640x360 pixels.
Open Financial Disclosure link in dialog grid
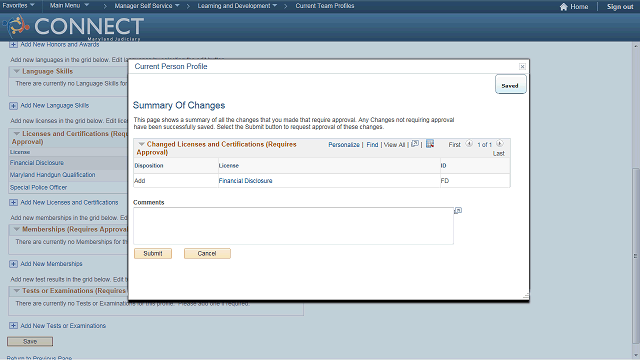coord(245,181)
